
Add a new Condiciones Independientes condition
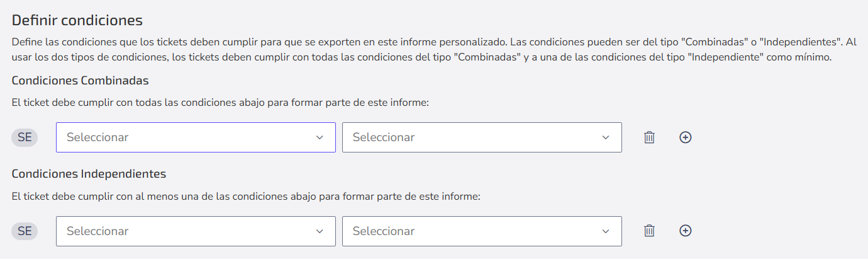[x=686, y=231]
